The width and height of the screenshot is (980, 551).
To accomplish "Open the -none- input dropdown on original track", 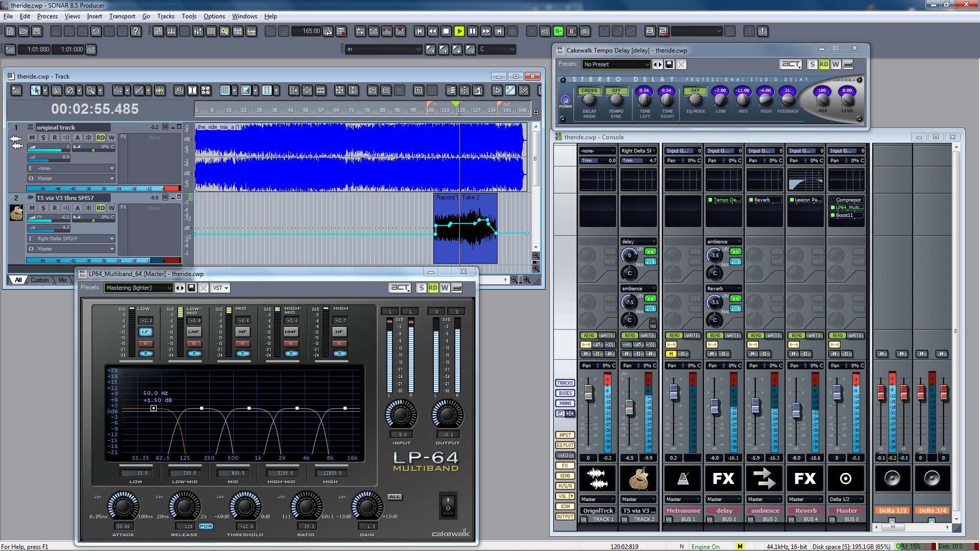I will (71, 168).
